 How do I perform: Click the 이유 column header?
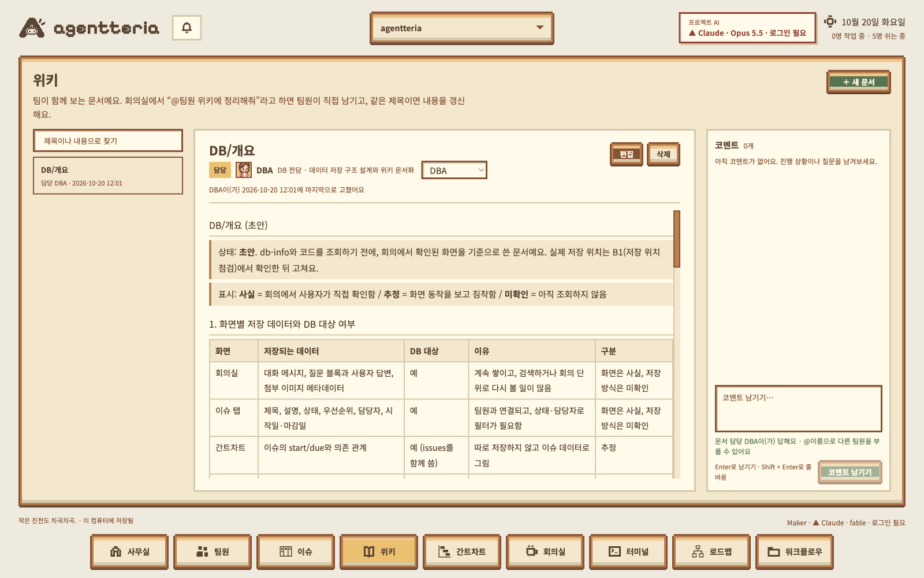click(531, 351)
